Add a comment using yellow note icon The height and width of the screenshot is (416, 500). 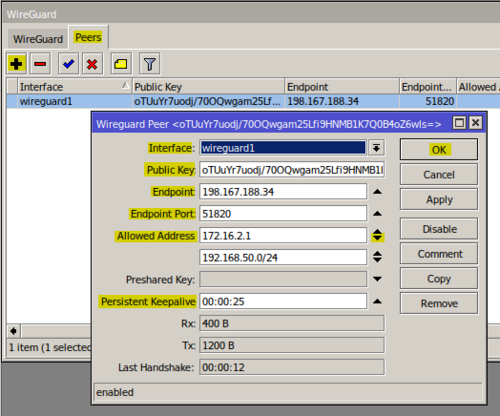point(121,64)
